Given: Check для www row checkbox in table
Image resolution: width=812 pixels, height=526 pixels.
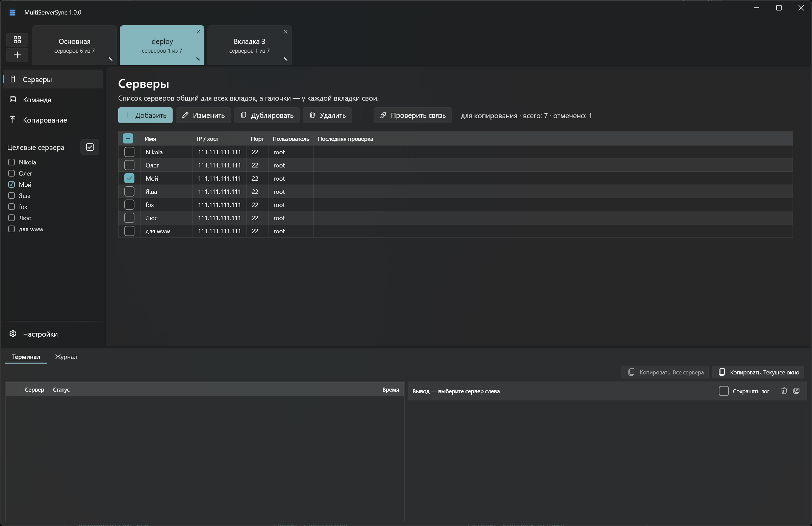Looking at the screenshot, I should tap(129, 231).
